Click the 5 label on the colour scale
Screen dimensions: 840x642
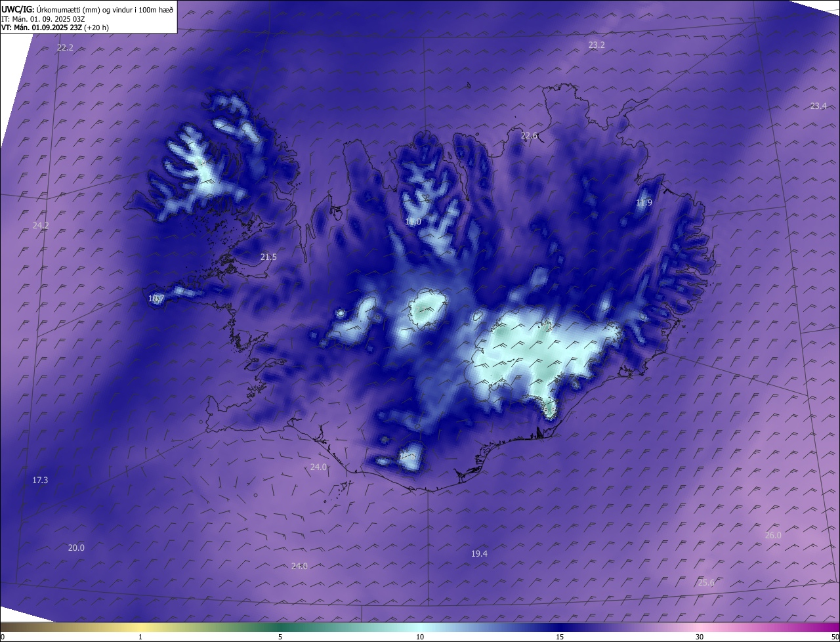click(x=280, y=637)
